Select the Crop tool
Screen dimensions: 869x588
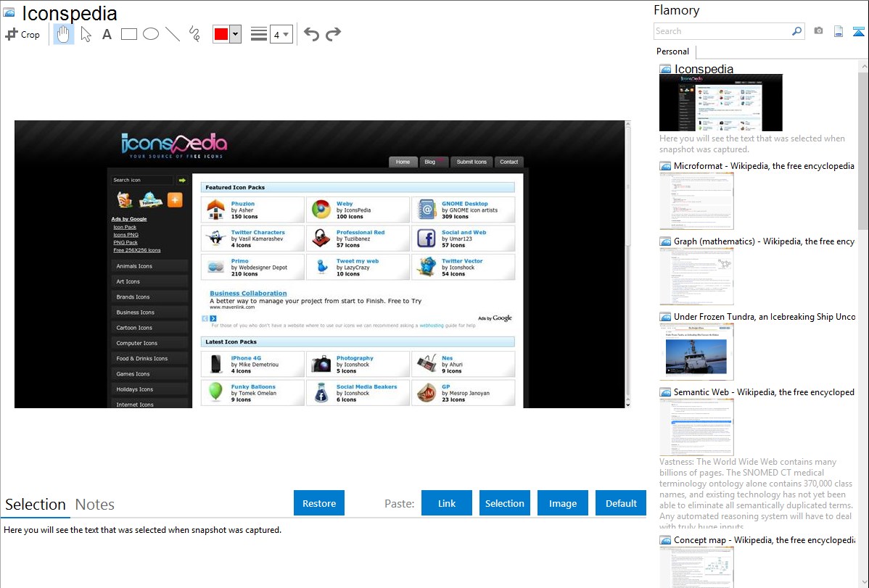22,34
